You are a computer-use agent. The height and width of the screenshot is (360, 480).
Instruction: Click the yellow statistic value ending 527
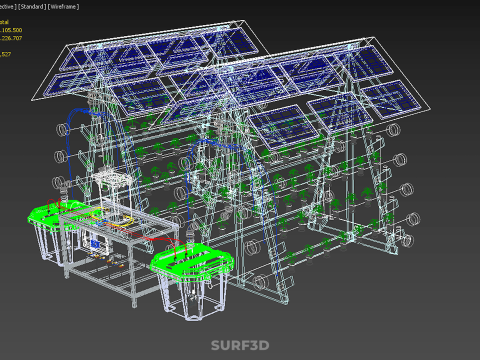coord(6,54)
